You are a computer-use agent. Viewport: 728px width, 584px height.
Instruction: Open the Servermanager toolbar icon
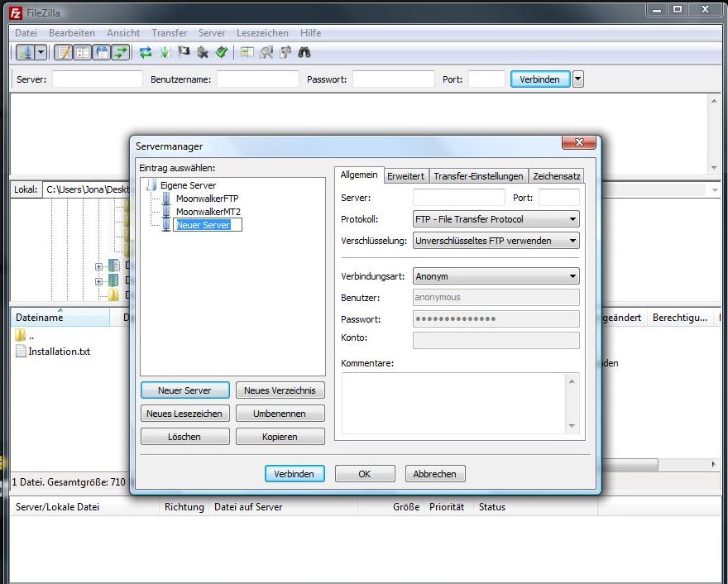click(x=26, y=52)
